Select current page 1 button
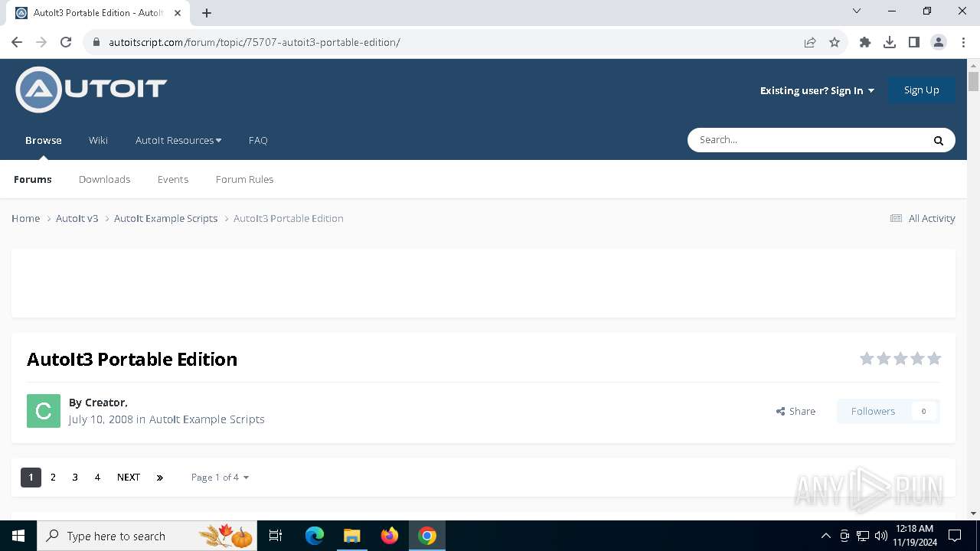Image resolution: width=980 pixels, height=551 pixels. [x=31, y=478]
